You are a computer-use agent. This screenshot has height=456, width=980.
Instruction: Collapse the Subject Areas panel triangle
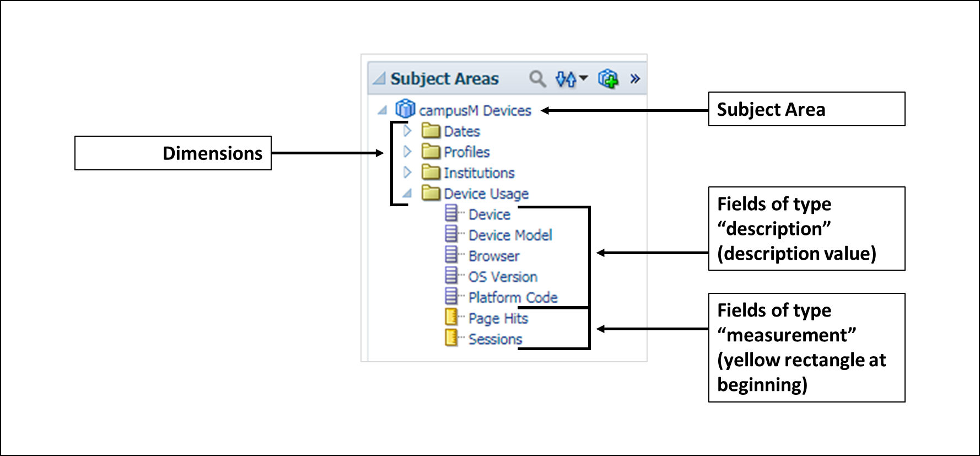tap(379, 79)
